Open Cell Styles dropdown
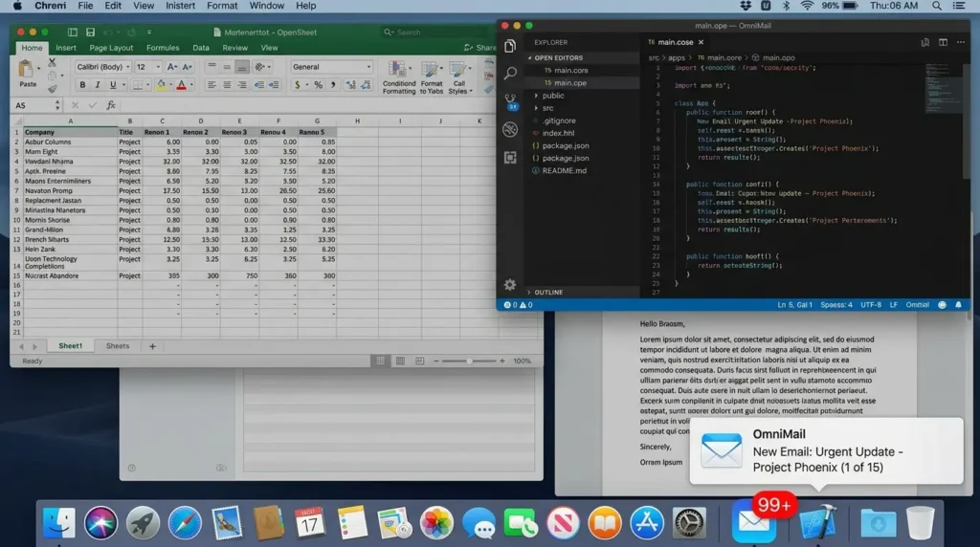This screenshot has width=980, height=547. (459, 77)
